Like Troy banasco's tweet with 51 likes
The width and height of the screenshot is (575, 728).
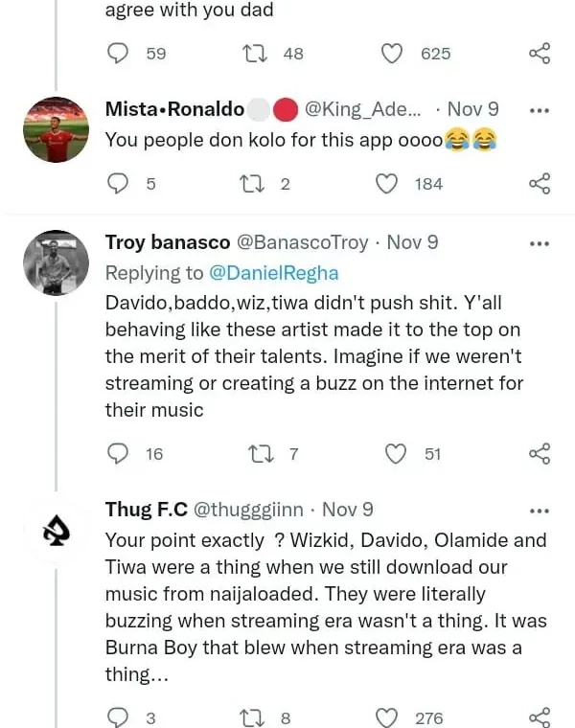(397, 453)
